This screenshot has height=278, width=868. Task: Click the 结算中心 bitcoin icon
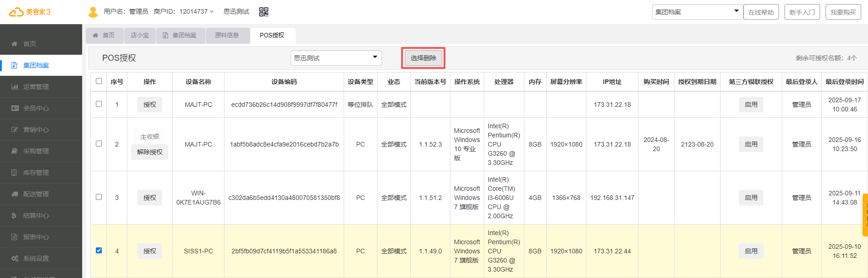(x=15, y=215)
